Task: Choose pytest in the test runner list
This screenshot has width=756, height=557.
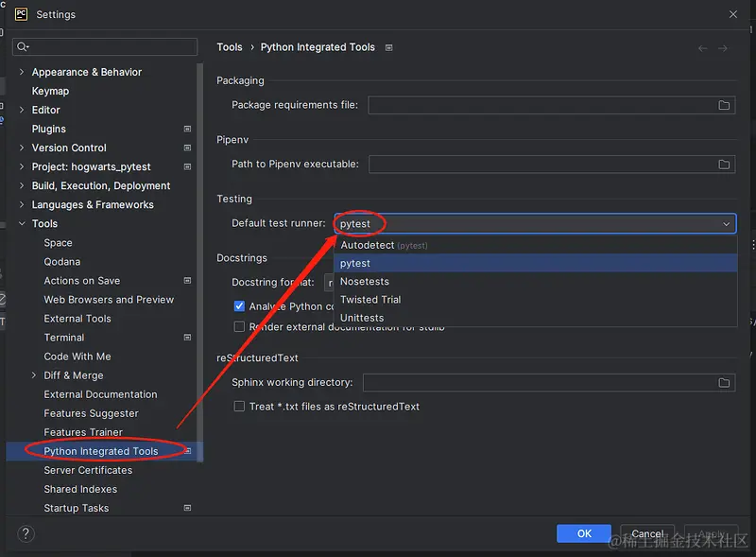Action: point(535,263)
